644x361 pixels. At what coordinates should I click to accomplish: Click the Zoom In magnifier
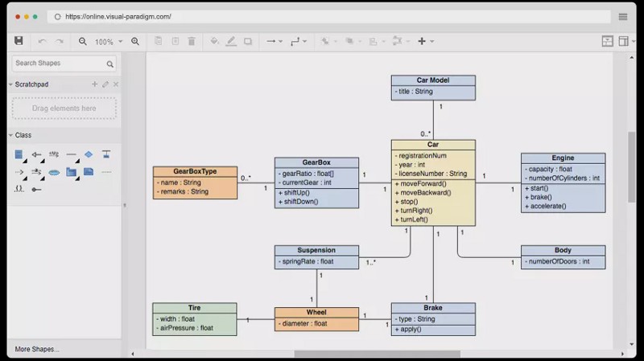[x=135, y=41]
